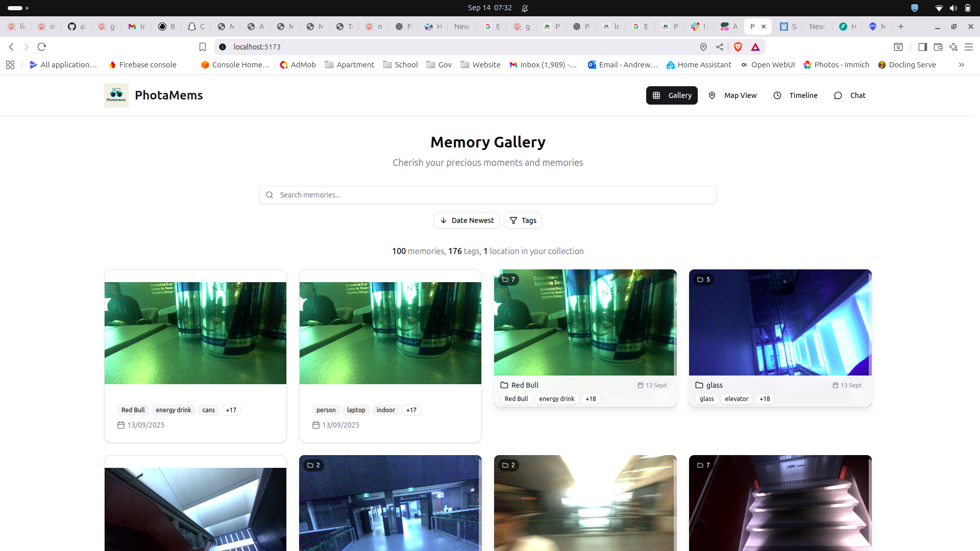Open the Timeline view
Image resolution: width=980 pixels, height=551 pixels.
[x=796, y=95]
